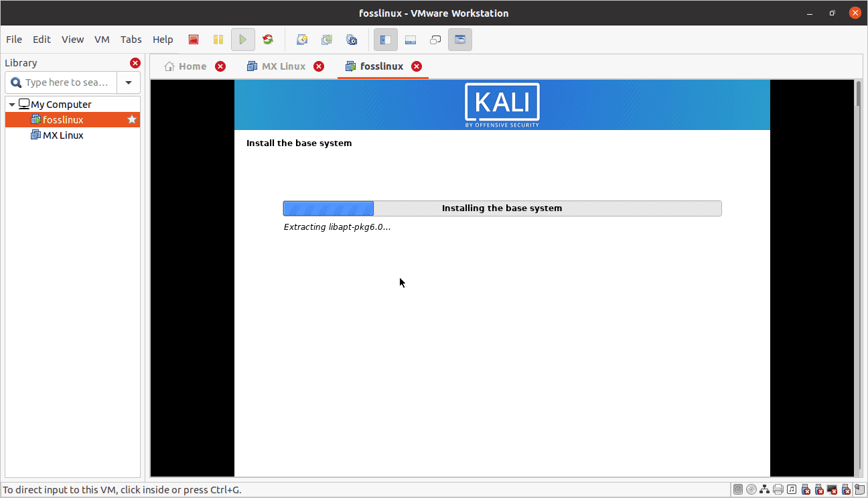
Task: Click the CD/DVD drive status bar icon
Action: point(751,489)
